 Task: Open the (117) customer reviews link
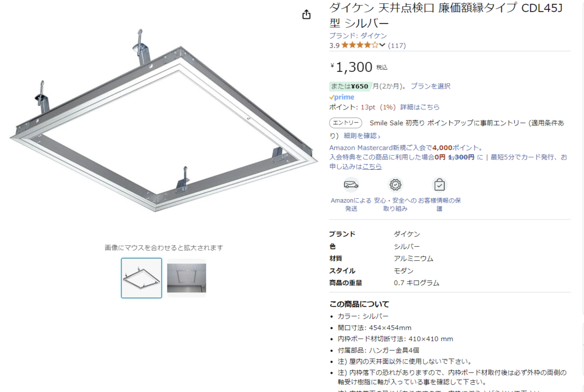(x=397, y=45)
